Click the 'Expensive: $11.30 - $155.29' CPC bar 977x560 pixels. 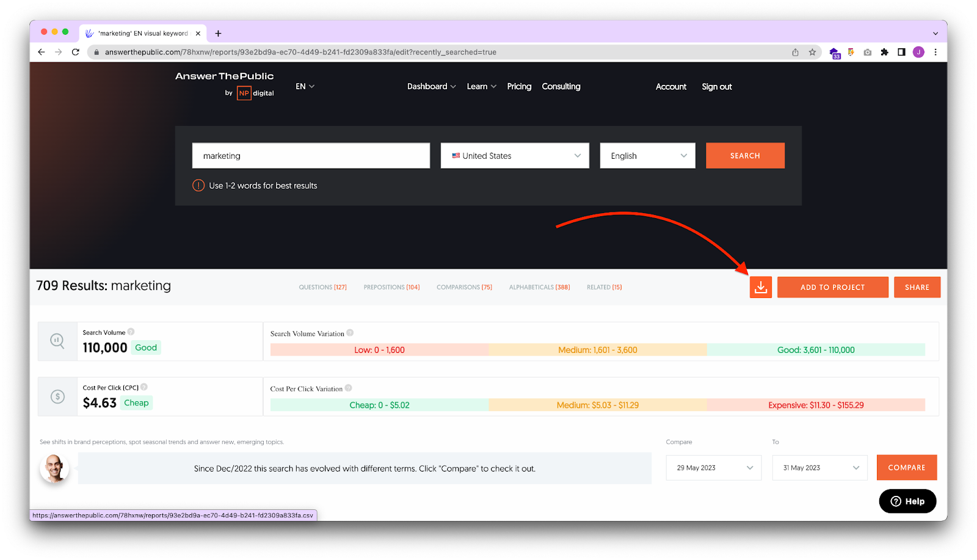point(816,405)
